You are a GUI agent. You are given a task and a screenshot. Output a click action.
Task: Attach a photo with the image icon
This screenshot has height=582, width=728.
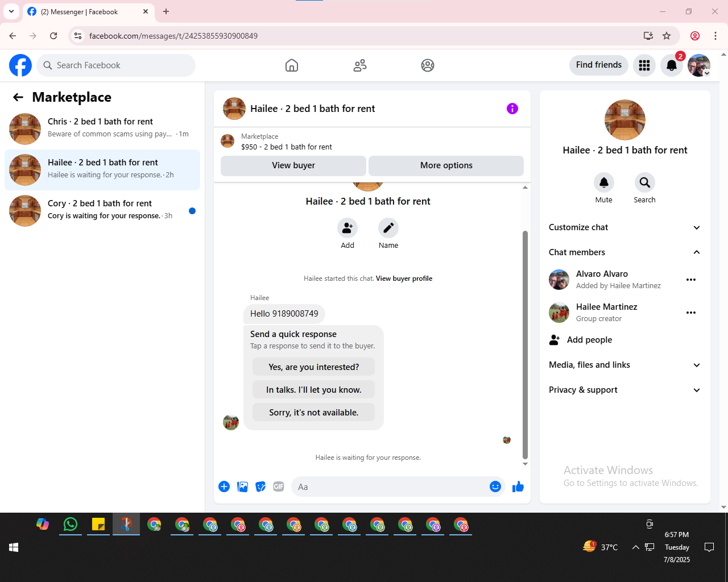(242, 487)
